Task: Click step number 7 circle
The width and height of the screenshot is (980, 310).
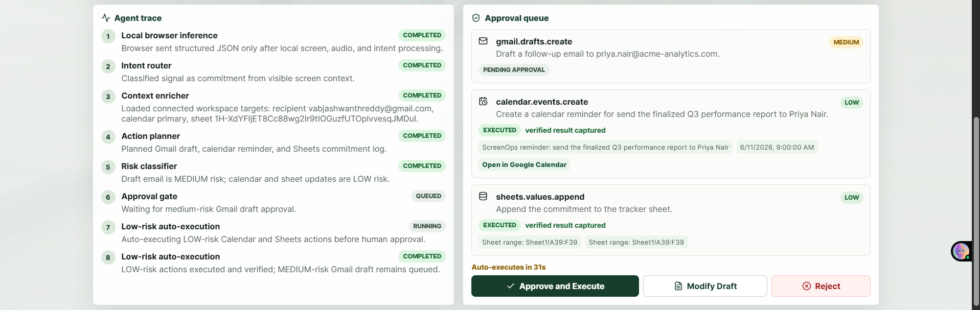Action: (x=108, y=227)
